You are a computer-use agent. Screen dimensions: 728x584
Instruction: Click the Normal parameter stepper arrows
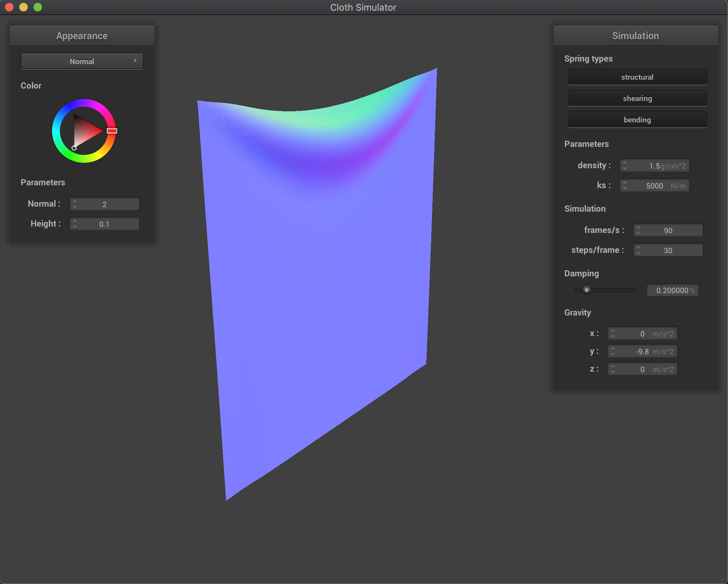pos(75,204)
